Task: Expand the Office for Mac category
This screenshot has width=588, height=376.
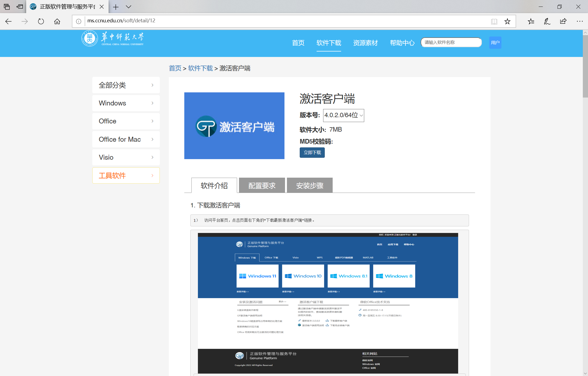Action: (126, 139)
